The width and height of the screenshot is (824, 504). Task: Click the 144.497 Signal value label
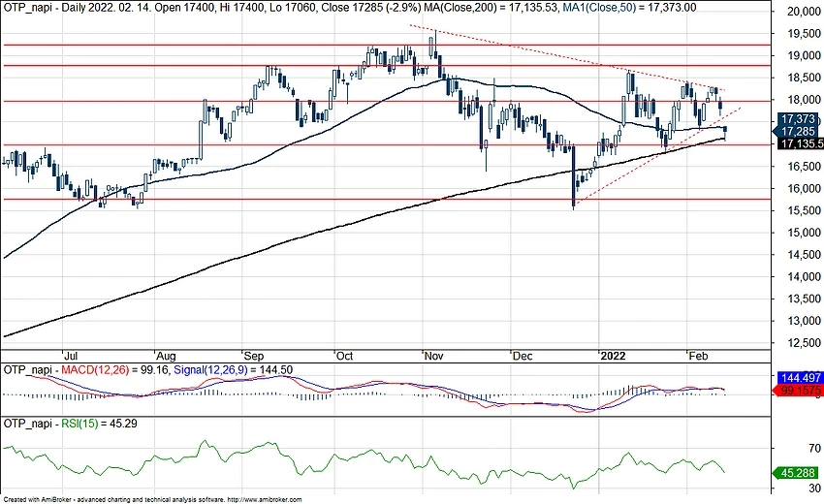pos(801,378)
